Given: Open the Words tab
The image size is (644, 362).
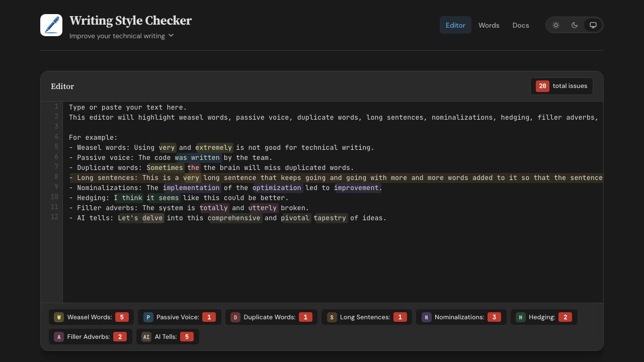Looking at the screenshot, I should [x=489, y=25].
